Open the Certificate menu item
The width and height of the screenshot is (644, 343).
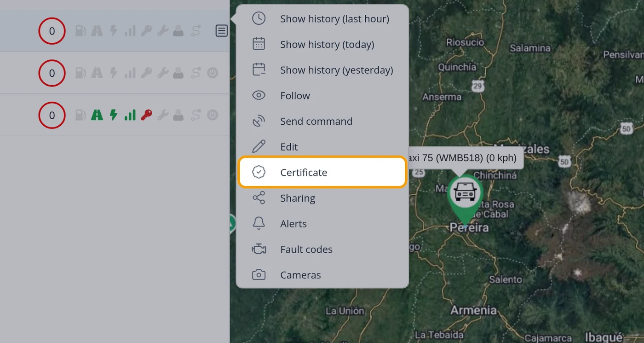322,173
